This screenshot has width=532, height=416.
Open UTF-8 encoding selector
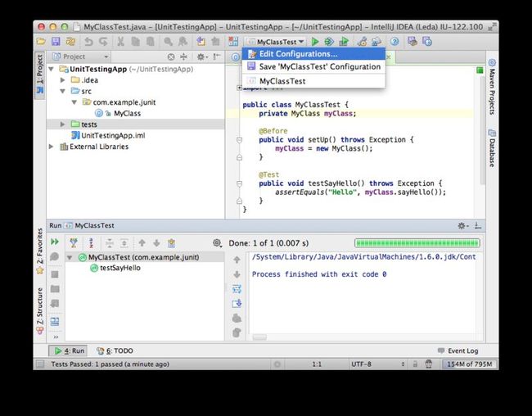click(377, 364)
